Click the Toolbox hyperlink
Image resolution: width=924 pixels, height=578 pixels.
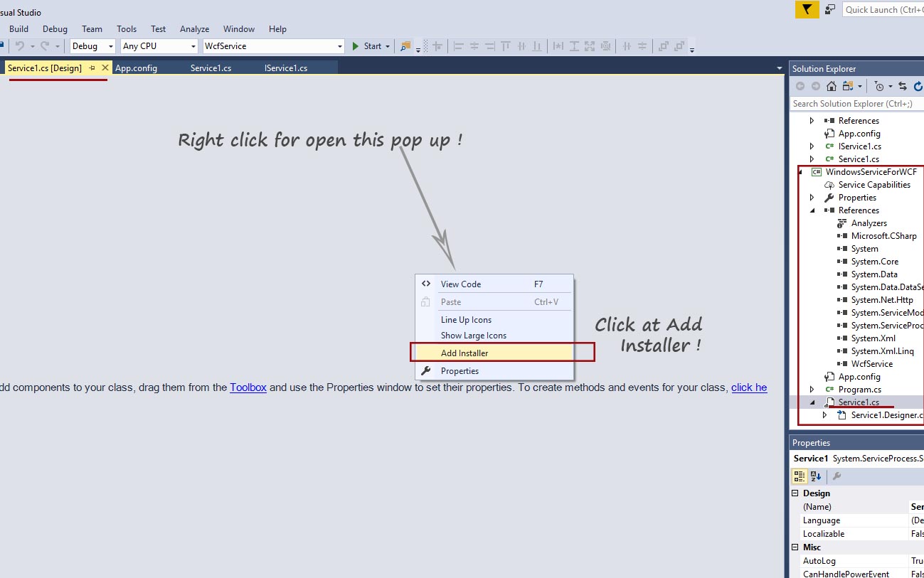(x=248, y=387)
